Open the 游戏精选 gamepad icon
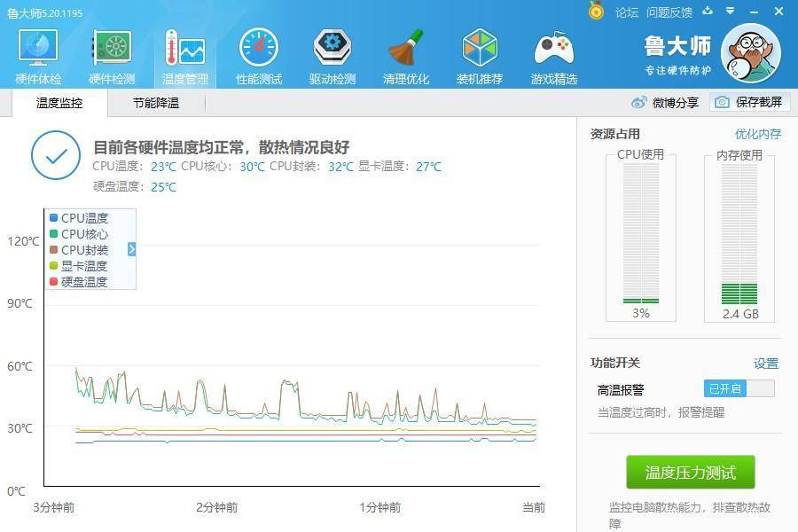Screen dimensions: 798x532 coord(553,48)
